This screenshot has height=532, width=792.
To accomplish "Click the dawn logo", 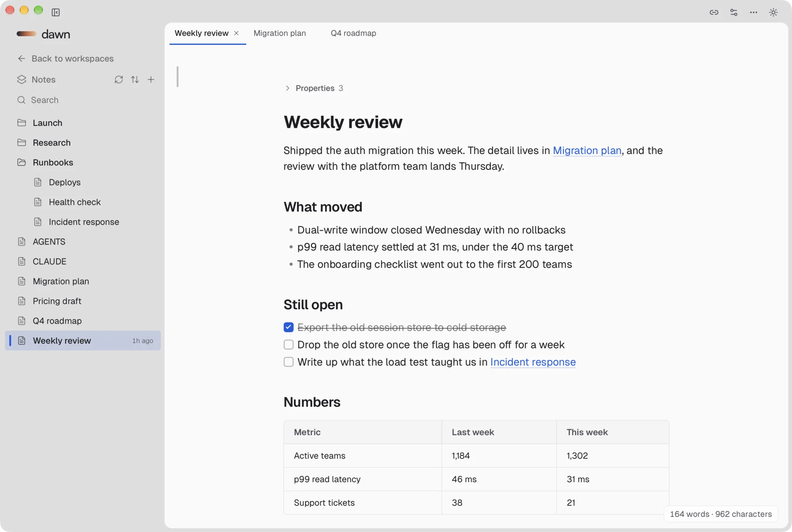I will 43,34.
